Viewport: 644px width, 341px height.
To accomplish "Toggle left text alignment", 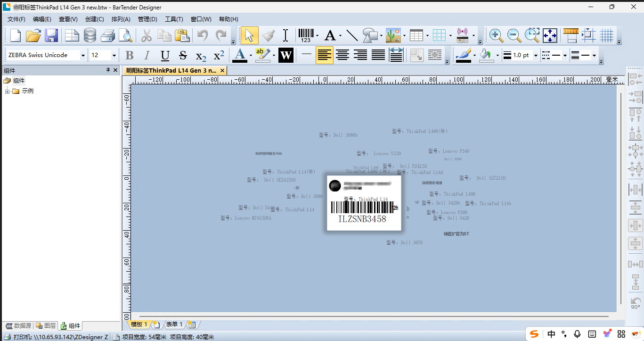I will [x=325, y=56].
